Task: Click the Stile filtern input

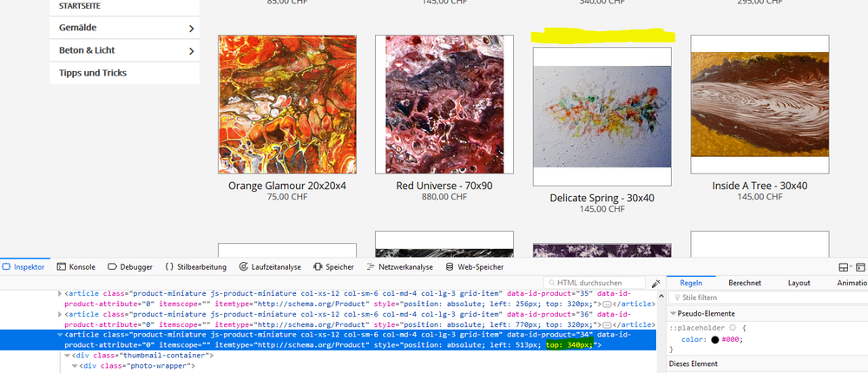Action: click(769, 298)
